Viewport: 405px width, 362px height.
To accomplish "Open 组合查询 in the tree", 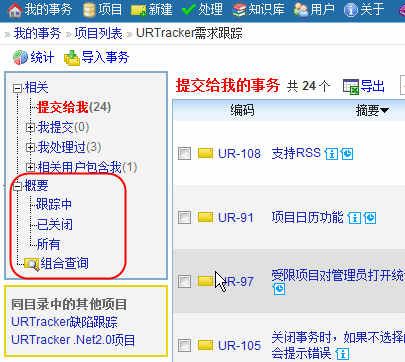I will click(x=64, y=264).
